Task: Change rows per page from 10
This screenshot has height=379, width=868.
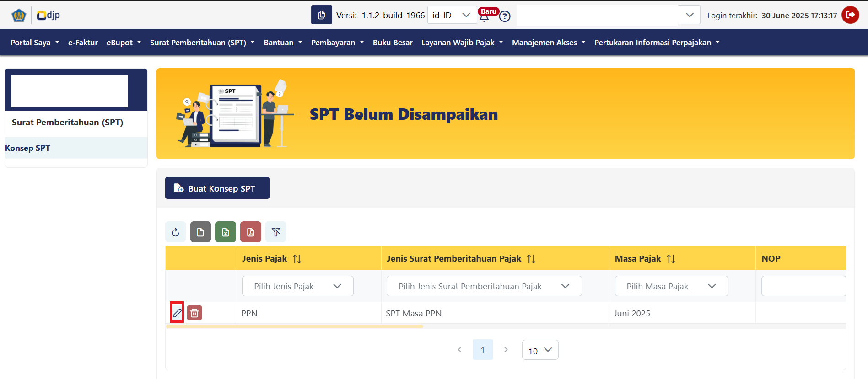Action: (540, 350)
